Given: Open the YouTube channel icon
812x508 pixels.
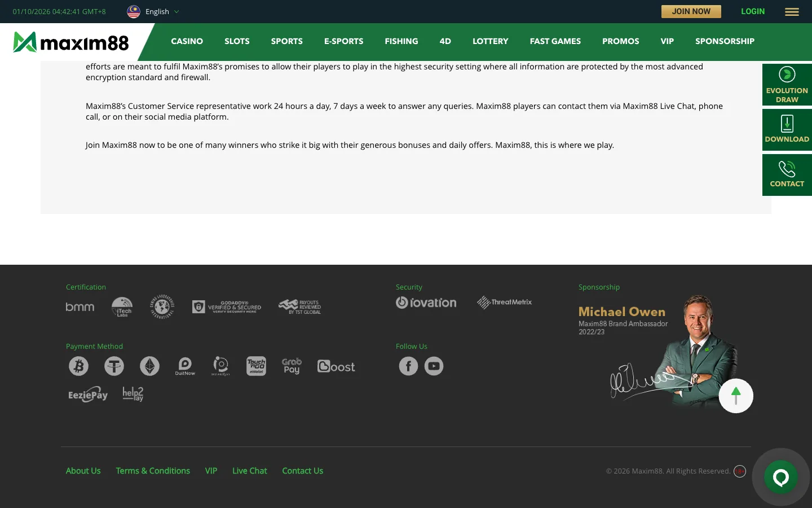Looking at the screenshot, I should pyautogui.click(x=434, y=366).
